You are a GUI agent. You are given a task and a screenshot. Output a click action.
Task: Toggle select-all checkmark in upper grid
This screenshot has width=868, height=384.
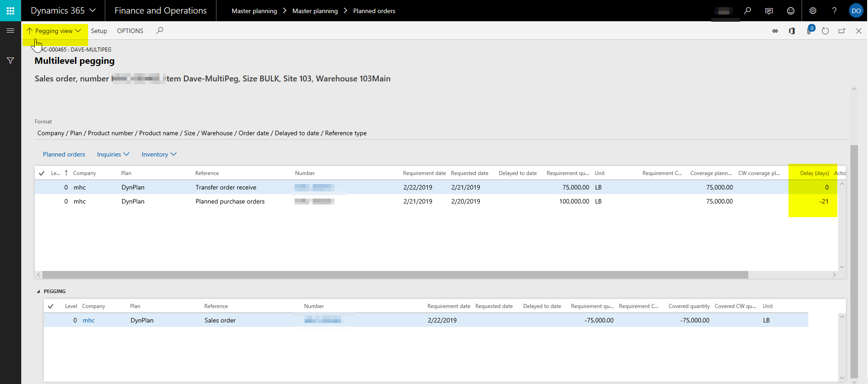coord(42,173)
